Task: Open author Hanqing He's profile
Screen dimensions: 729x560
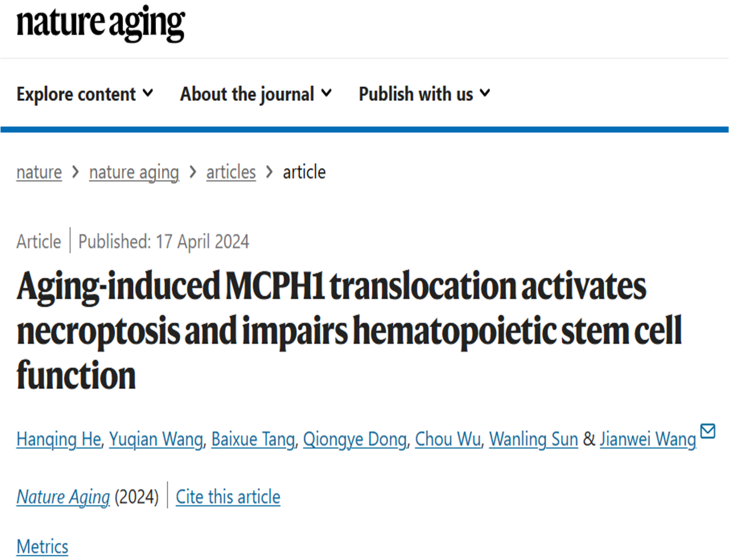Action: (x=58, y=439)
